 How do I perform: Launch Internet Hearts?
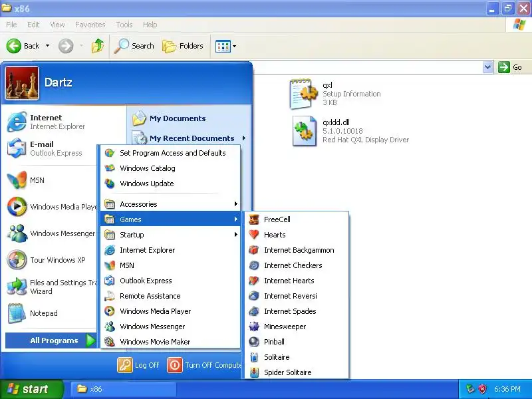coord(296,280)
